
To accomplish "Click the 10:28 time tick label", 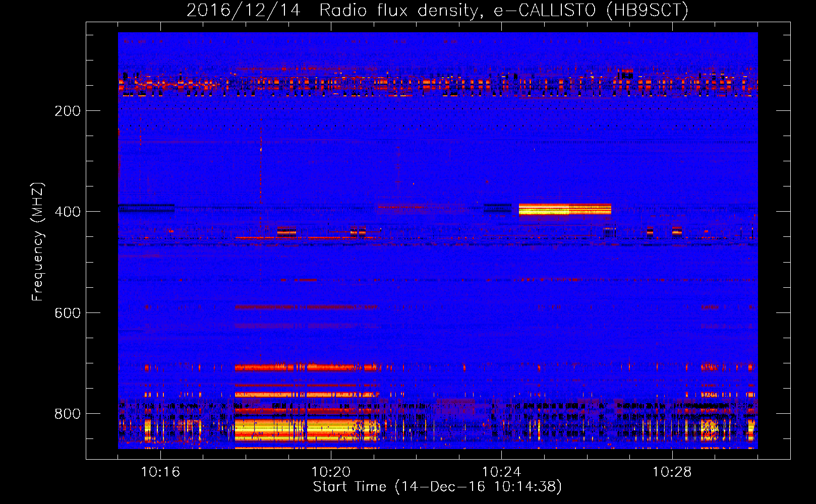I will [672, 472].
